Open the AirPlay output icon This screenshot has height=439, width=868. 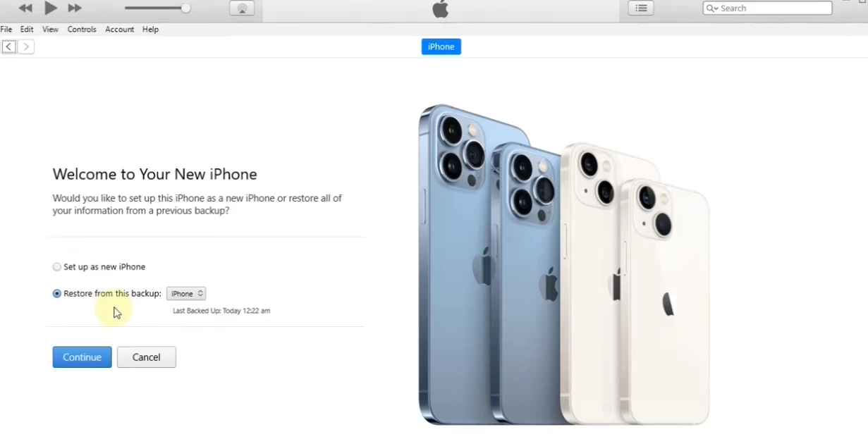tap(242, 8)
